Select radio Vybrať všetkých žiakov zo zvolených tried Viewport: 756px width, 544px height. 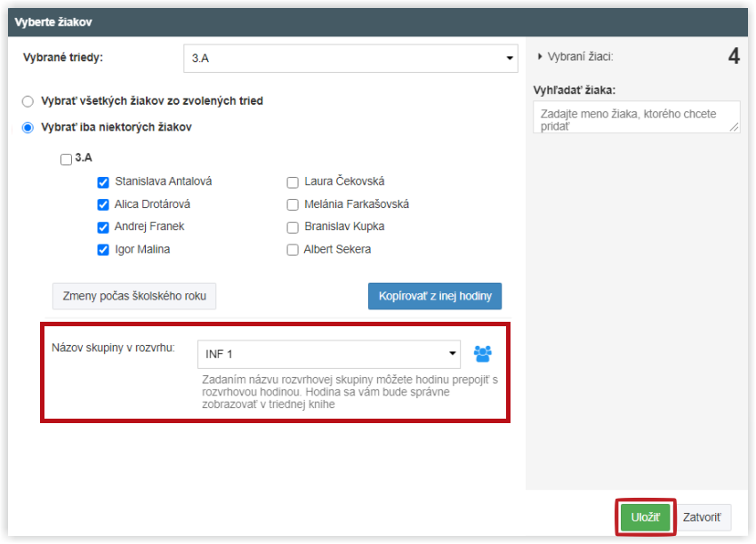[28, 101]
